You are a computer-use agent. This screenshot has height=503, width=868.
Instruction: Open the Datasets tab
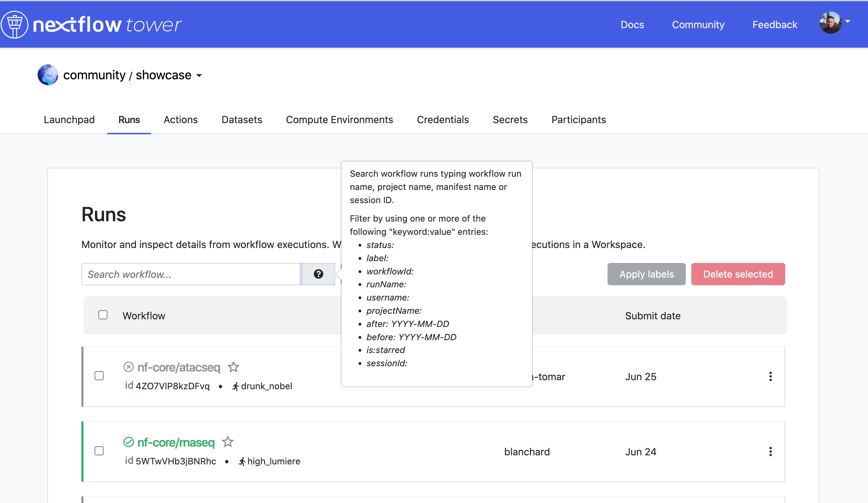(242, 120)
